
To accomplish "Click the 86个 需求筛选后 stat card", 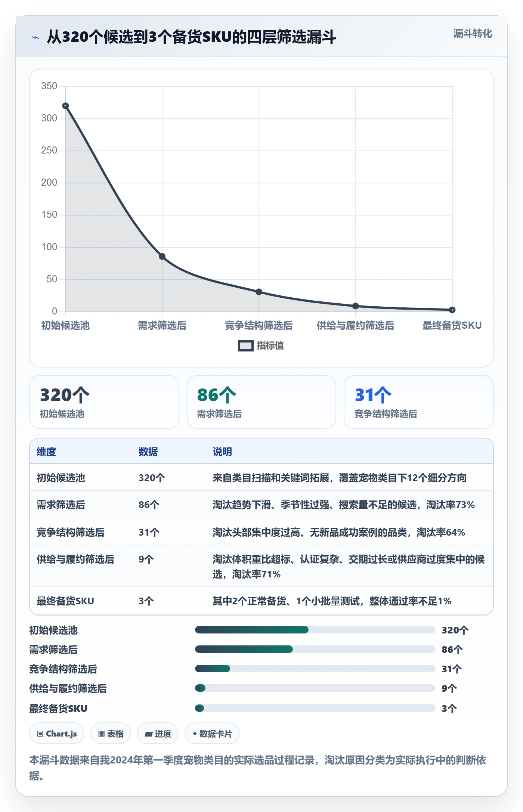I will (x=261, y=402).
